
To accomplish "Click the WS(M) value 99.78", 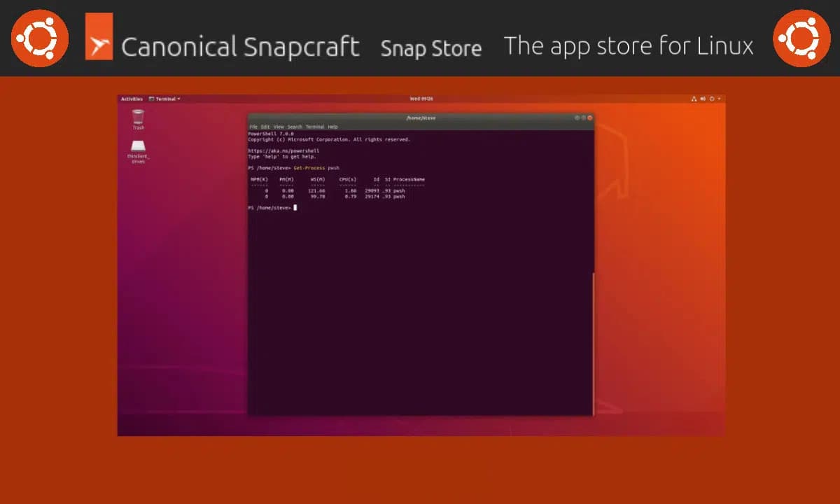I will pos(318,197).
